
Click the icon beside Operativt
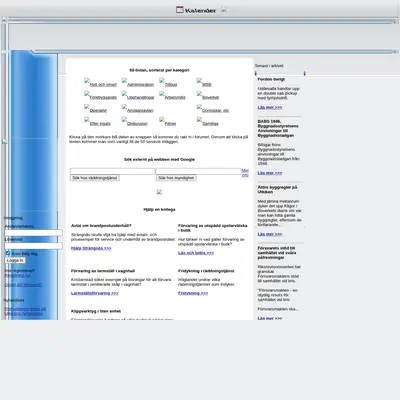(x=87, y=107)
